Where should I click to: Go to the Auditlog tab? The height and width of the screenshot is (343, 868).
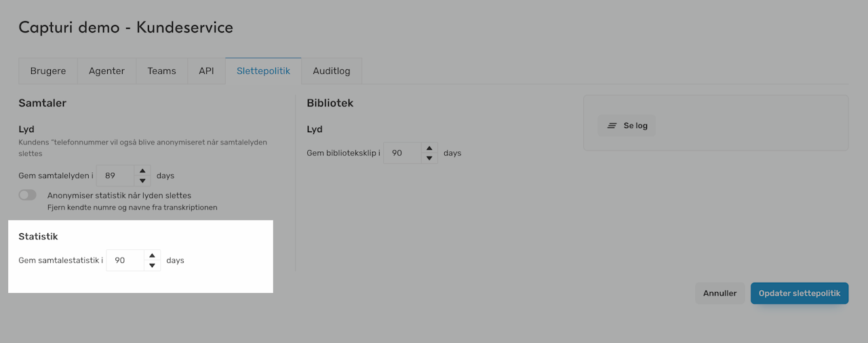pyautogui.click(x=332, y=71)
